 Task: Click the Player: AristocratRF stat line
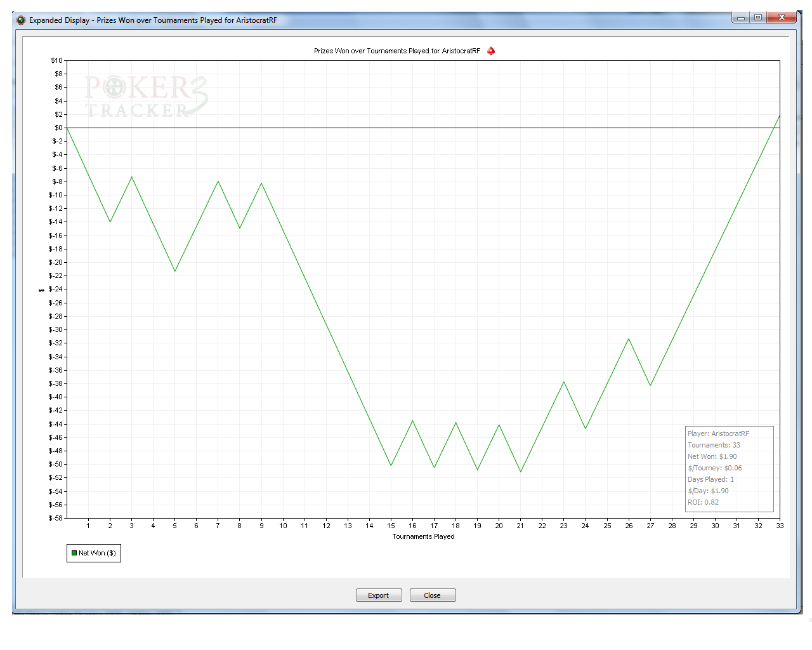[718, 434]
